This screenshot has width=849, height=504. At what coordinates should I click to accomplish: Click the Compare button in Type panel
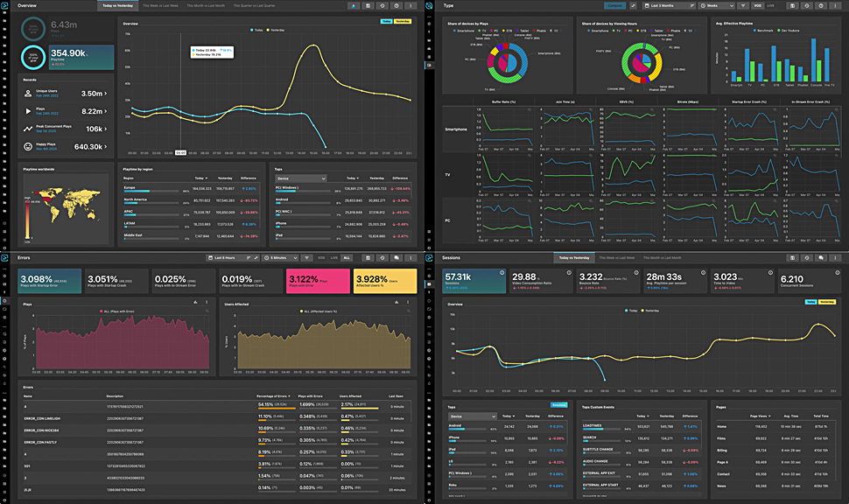click(x=614, y=5)
